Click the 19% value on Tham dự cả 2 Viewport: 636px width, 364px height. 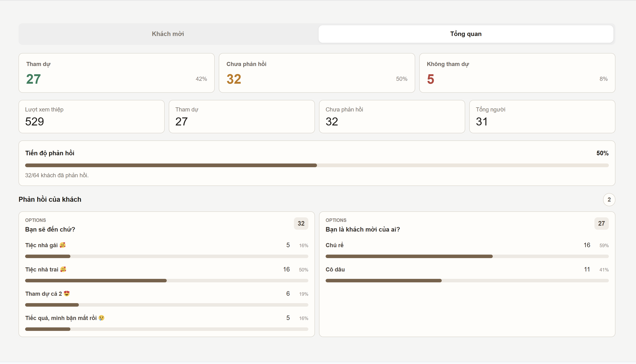pyautogui.click(x=303, y=294)
